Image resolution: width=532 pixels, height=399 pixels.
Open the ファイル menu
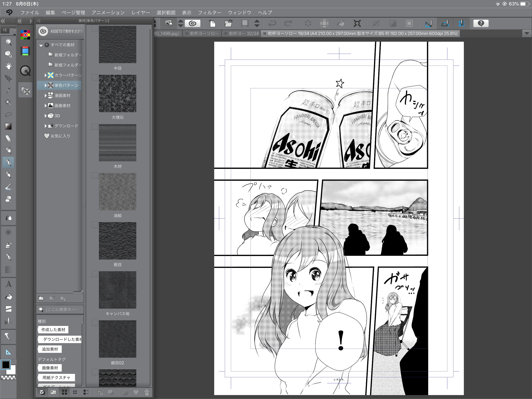click(x=30, y=12)
